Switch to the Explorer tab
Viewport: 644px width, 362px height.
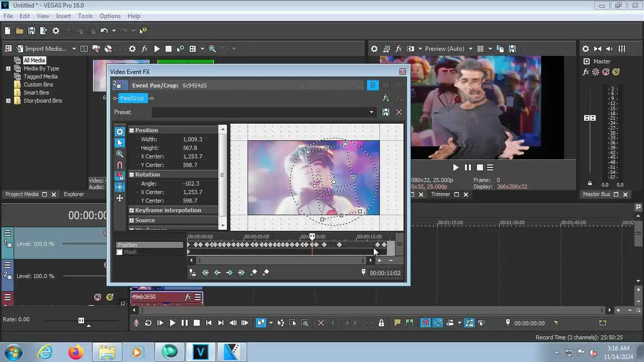click(x=74, y=194)
